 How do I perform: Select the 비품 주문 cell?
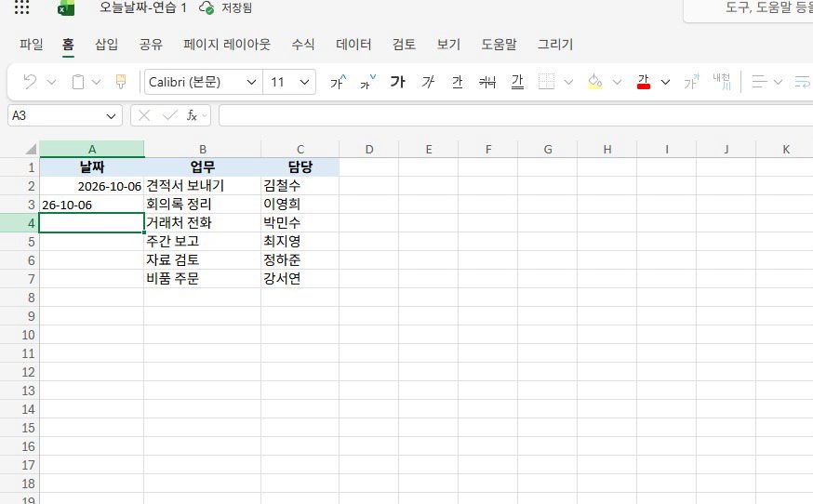point(203,279)
